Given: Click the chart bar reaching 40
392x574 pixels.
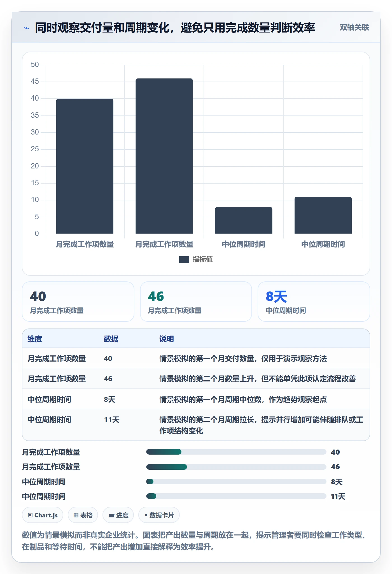Looking at the screenshot, I should pos(85,166).
